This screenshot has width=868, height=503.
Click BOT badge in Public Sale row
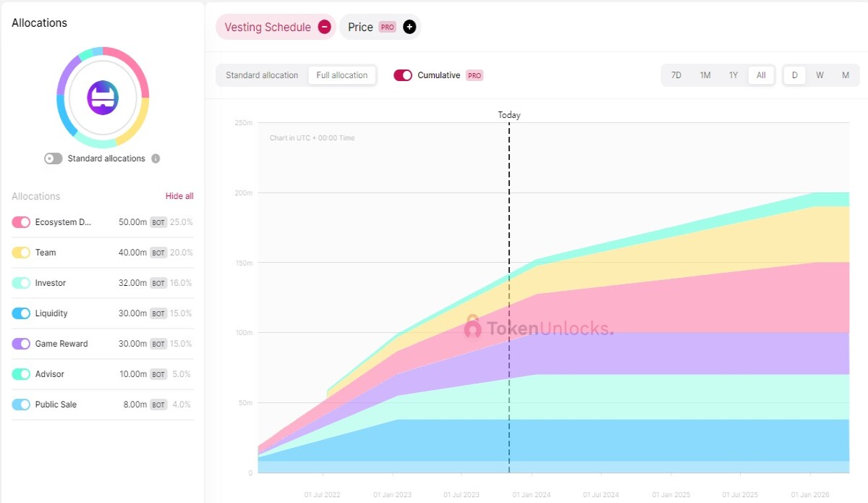click(x=158, y=405)
